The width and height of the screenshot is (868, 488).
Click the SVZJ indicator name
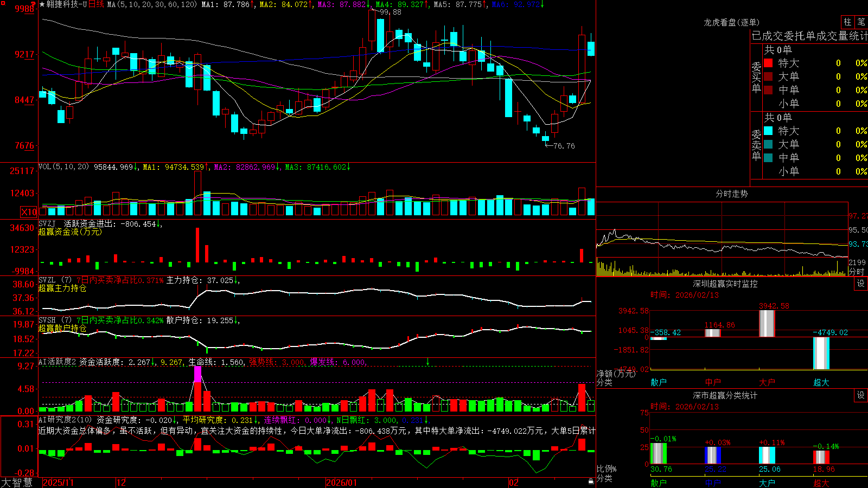click(47, 223)
